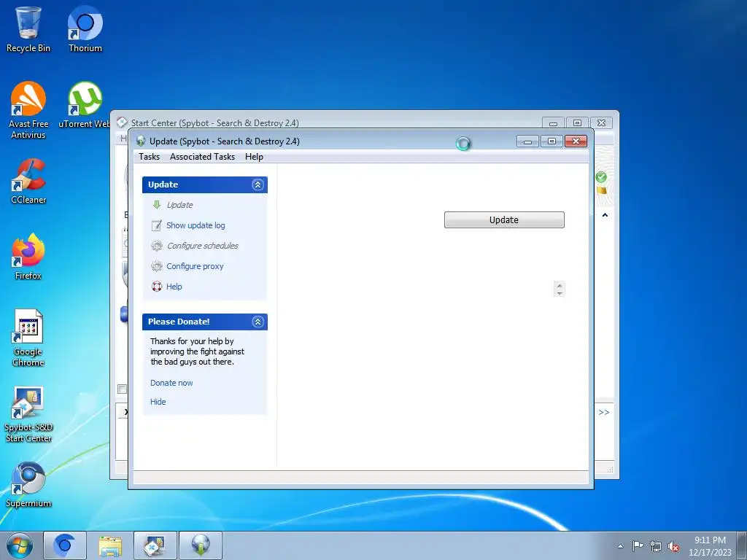Maximize the Update window
The height and width of the screenshot is (560, 747).
pos(551,141)
